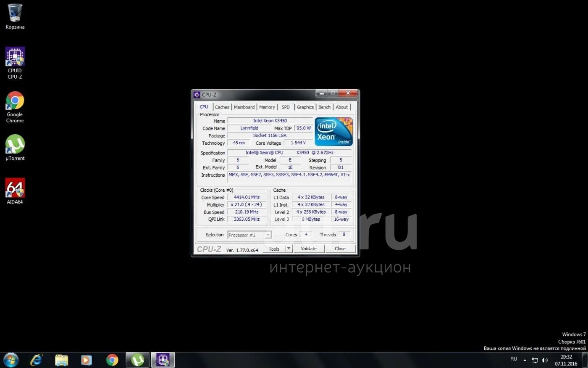Image resolution: width=588 pixels, height=368 pixels.
Task: Open the Mainboard tab
Action: 244,107
